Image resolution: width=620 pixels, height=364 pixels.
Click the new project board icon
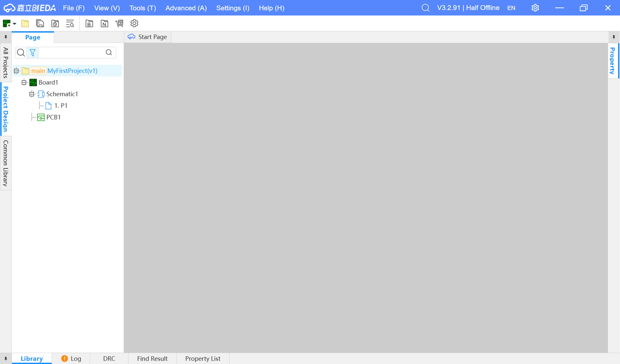coord(6,24)
